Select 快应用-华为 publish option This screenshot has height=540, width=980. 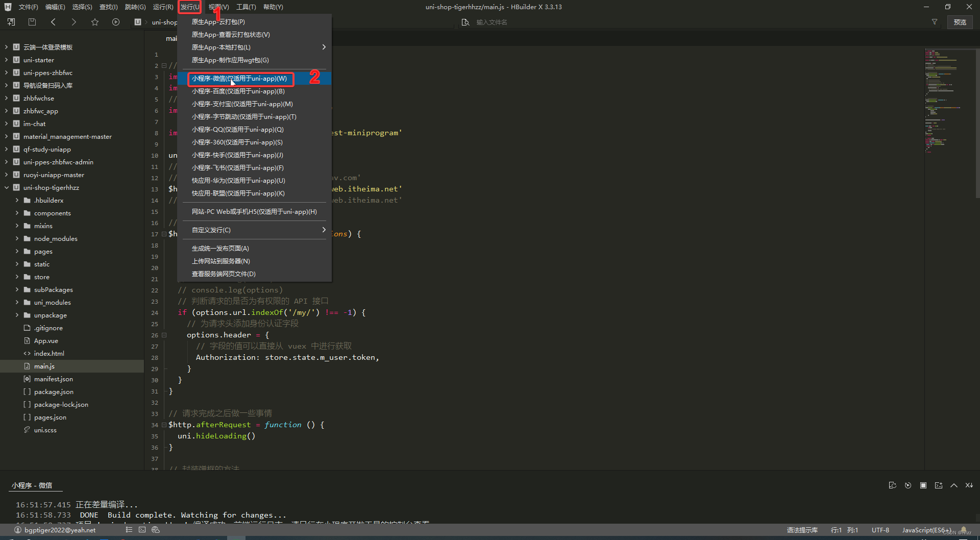pos(254,180)
